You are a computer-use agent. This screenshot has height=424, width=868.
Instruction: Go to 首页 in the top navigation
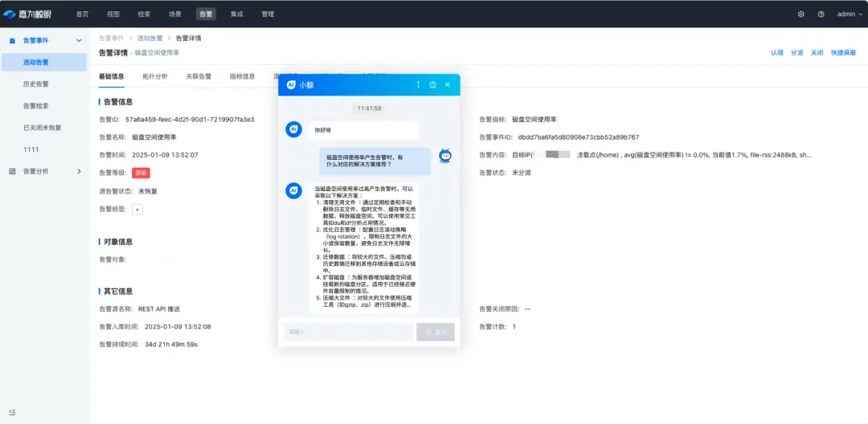(82, 14)
